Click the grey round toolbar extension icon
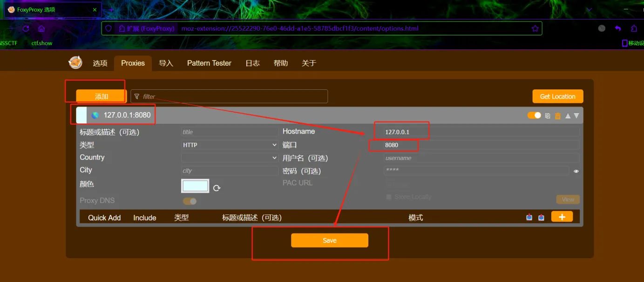 pyautogui.click(x=602, y=28)
